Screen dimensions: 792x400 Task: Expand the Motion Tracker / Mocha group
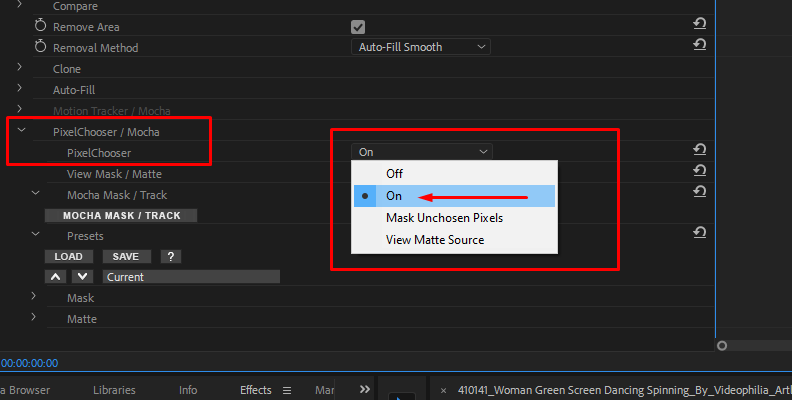click(20, 109)
